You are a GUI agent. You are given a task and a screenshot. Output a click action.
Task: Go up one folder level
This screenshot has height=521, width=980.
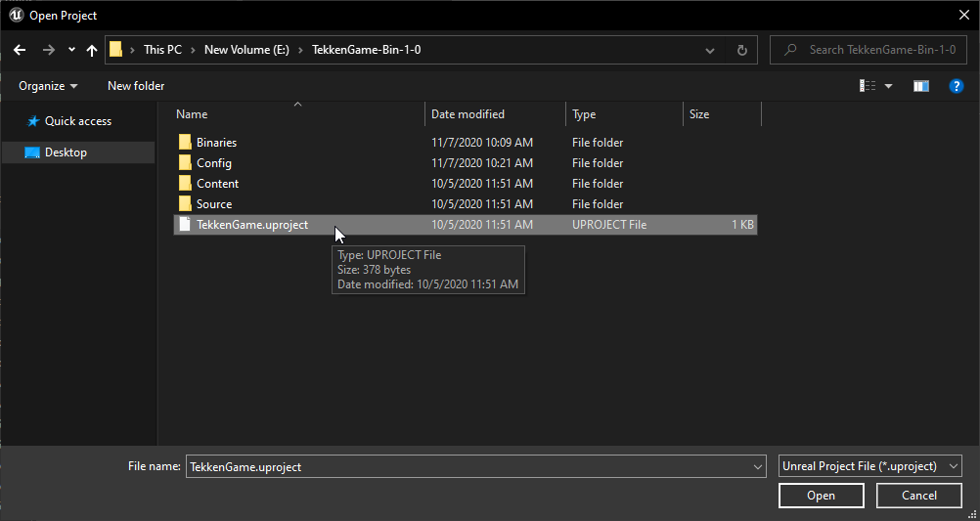tap(92, 50)
